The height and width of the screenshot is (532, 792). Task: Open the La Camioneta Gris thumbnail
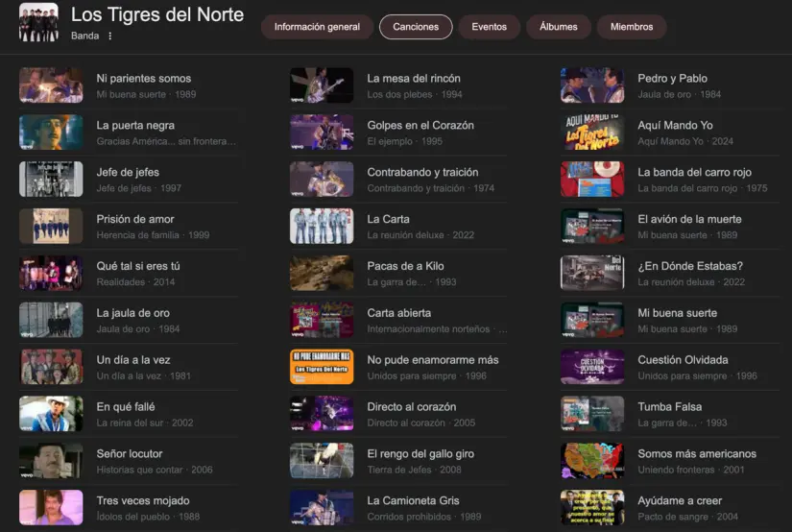click(322, 508)
